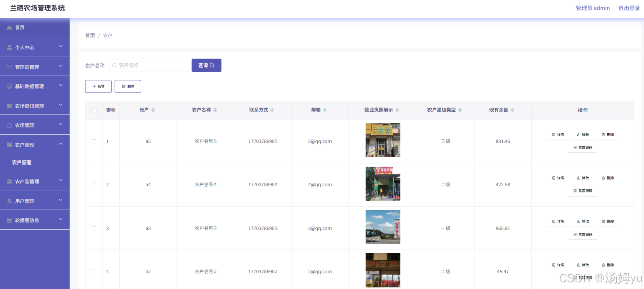
Task: Click the sort arrows on 现有余额 column
Action: (512, 110)
